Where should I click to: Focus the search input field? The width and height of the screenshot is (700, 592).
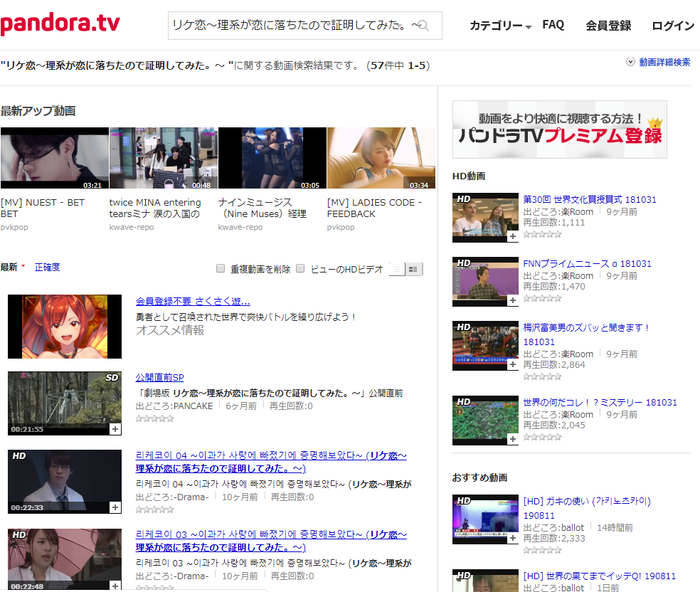click(x=305, y=26)
